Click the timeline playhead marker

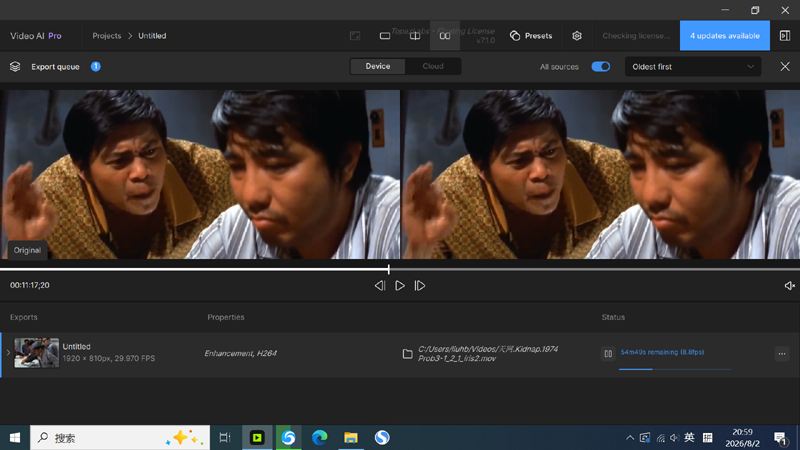pos(389,269)
